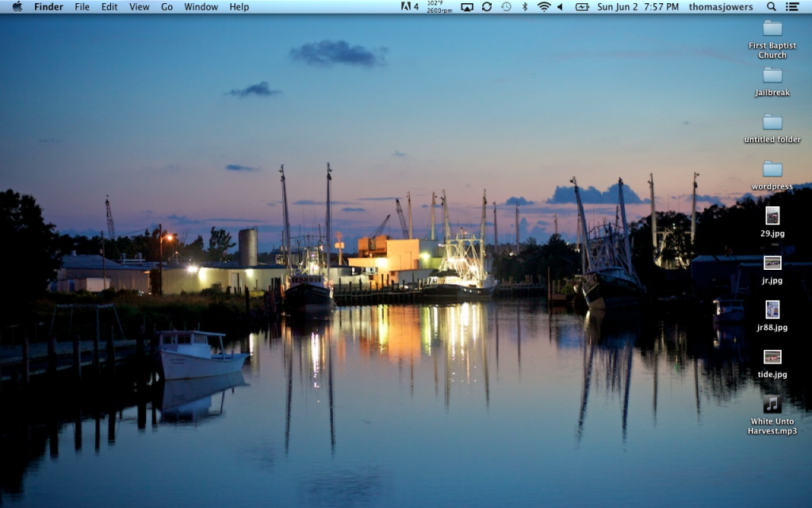
Task: Open the Wi-Fi network menu
Action: [543, 6]
